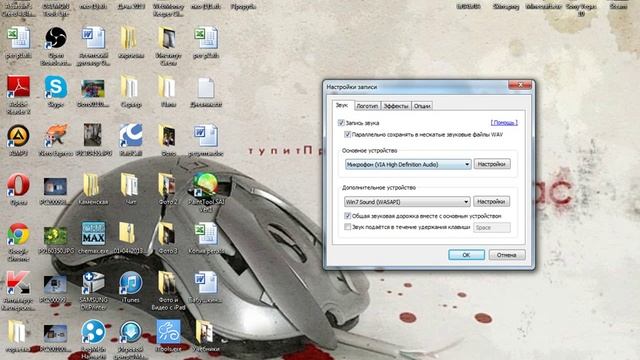The image size is (640, 360).
Task: Select the Бабушкин Word document
Action: (206, 283)
